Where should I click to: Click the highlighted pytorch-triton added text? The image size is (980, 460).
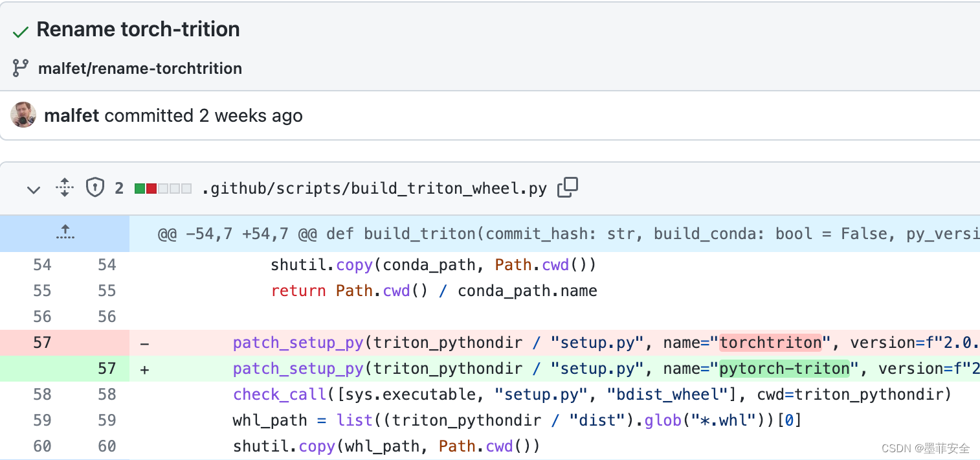click(x=784, y=369)
